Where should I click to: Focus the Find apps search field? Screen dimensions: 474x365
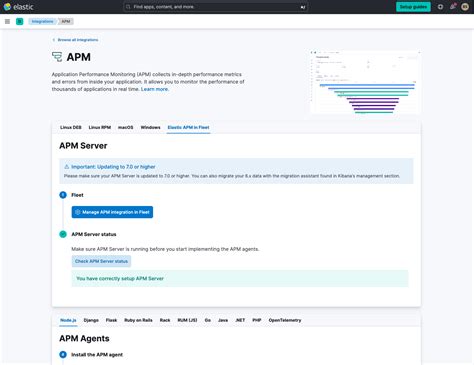coord(215,7)
